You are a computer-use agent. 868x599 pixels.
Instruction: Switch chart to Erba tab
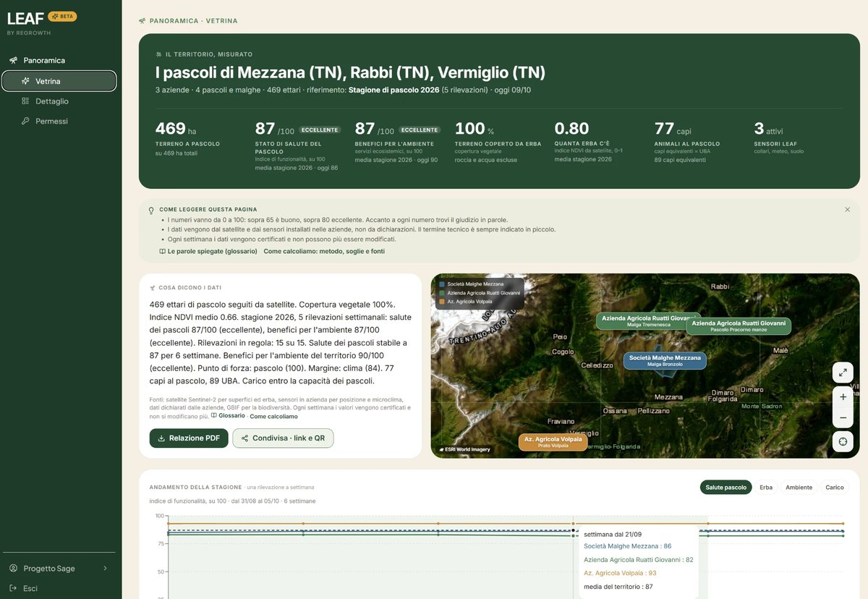(766, 487)
